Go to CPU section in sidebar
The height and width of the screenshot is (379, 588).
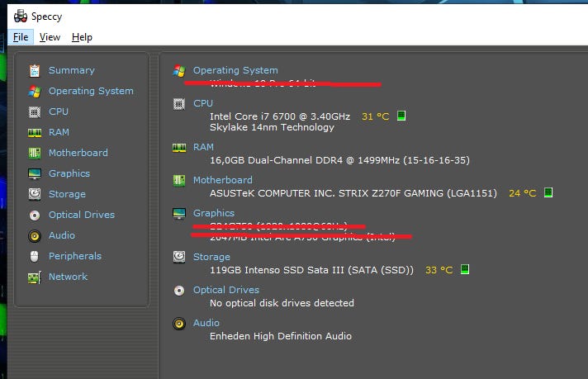[59, 111]
